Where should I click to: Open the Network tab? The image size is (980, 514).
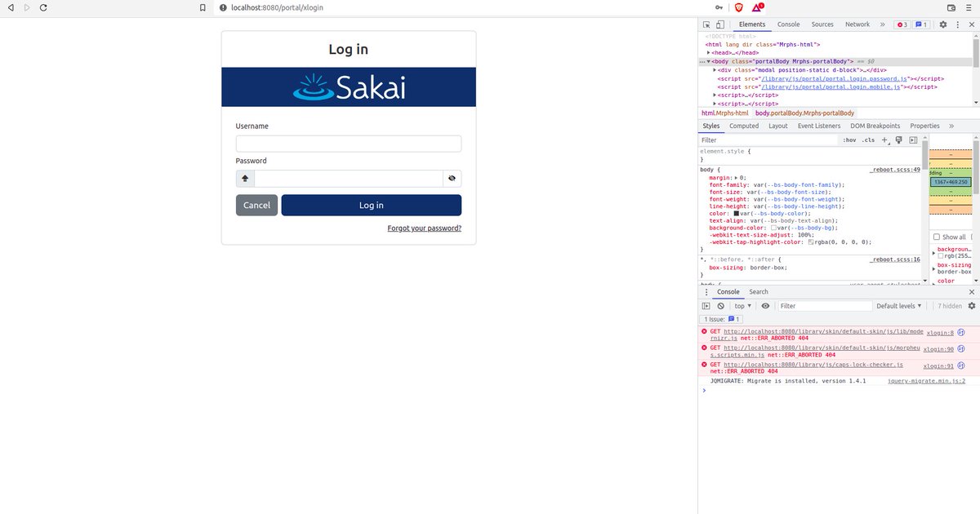pos(857,24)
